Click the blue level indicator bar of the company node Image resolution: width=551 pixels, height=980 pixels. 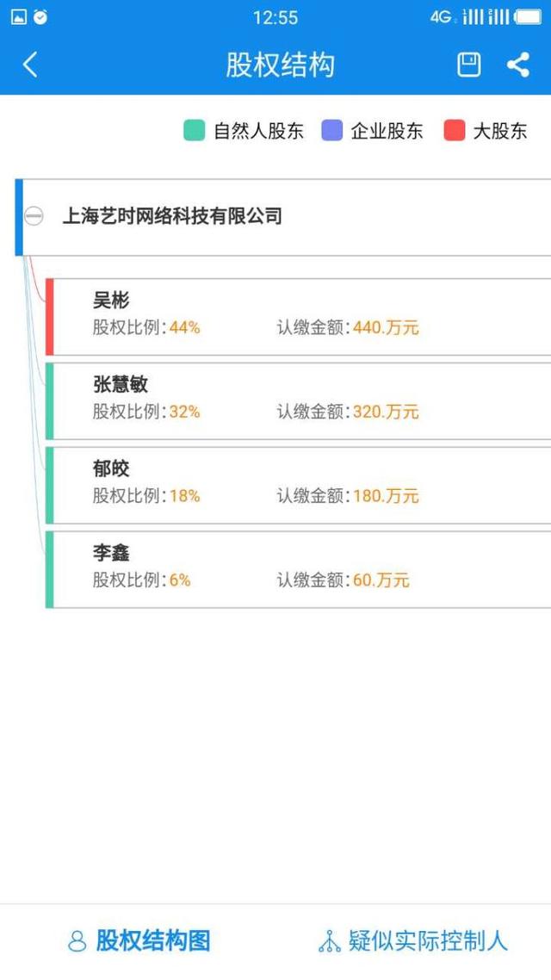(x=19, y=216)
